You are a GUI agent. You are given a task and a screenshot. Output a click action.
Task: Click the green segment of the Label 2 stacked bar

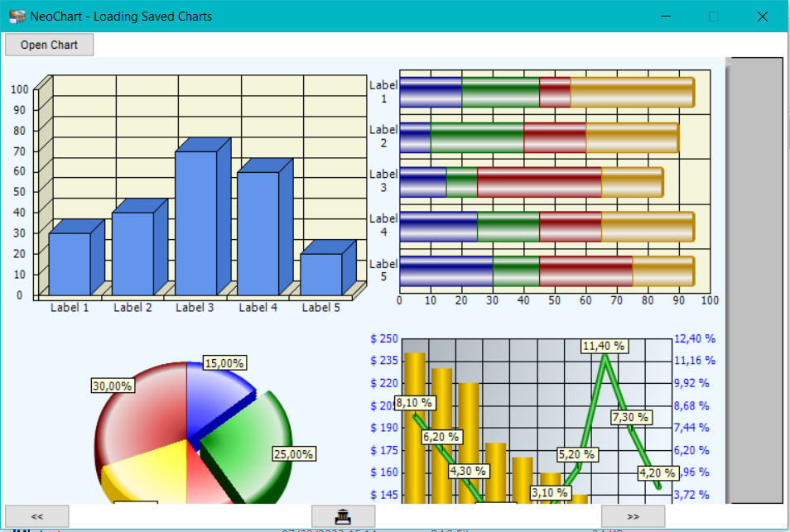[x=477, y=137]
